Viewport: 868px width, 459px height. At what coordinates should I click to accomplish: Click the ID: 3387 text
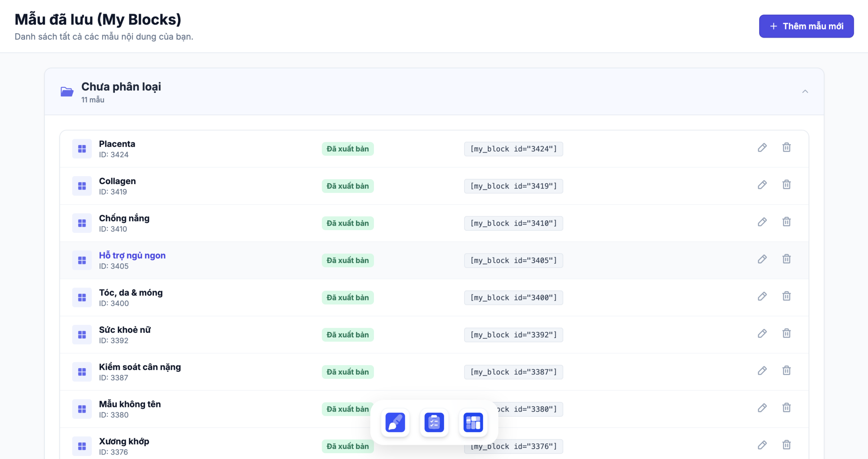[114, 378]
